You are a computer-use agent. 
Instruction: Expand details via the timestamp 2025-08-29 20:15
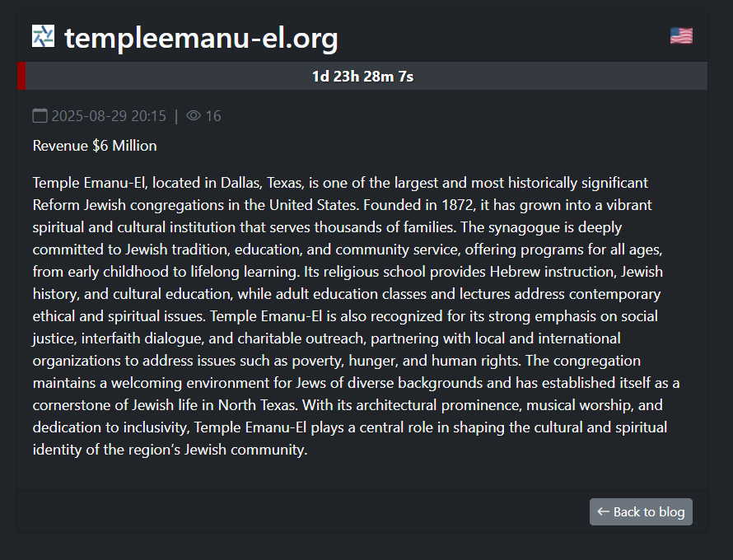(x=108, y=115)
